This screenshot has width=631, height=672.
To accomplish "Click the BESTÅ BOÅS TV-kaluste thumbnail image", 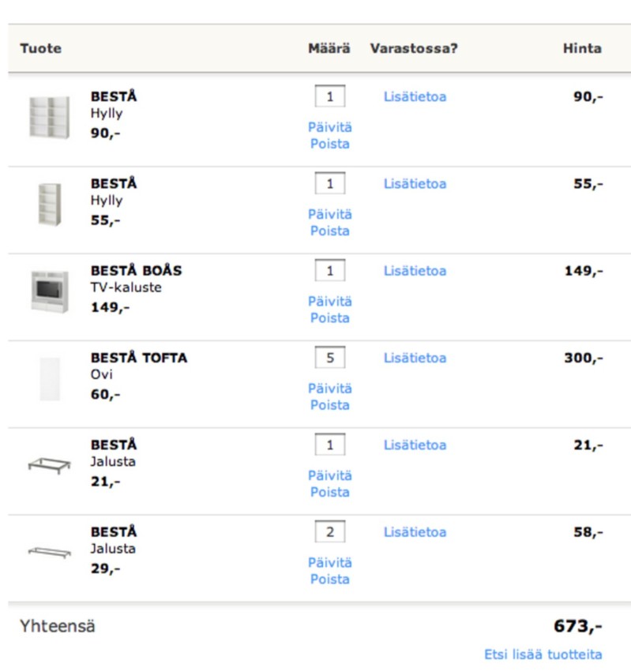I will pos(50,292).
